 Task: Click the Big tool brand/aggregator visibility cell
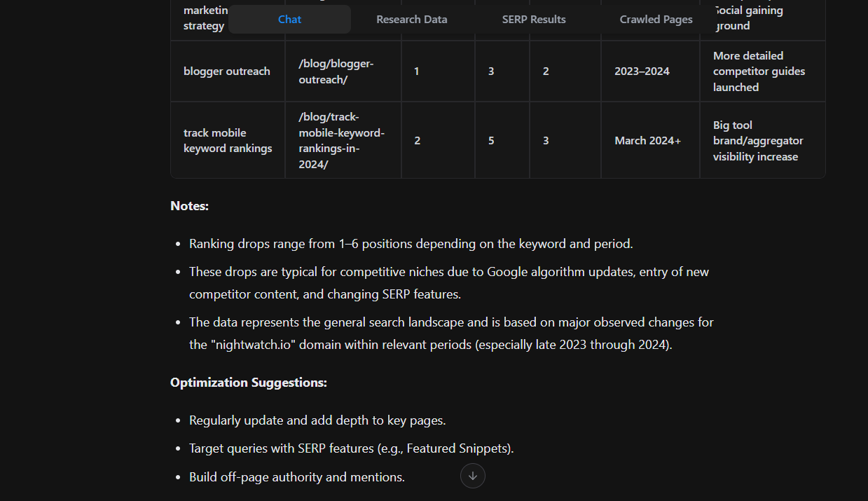tap(758, 140)
